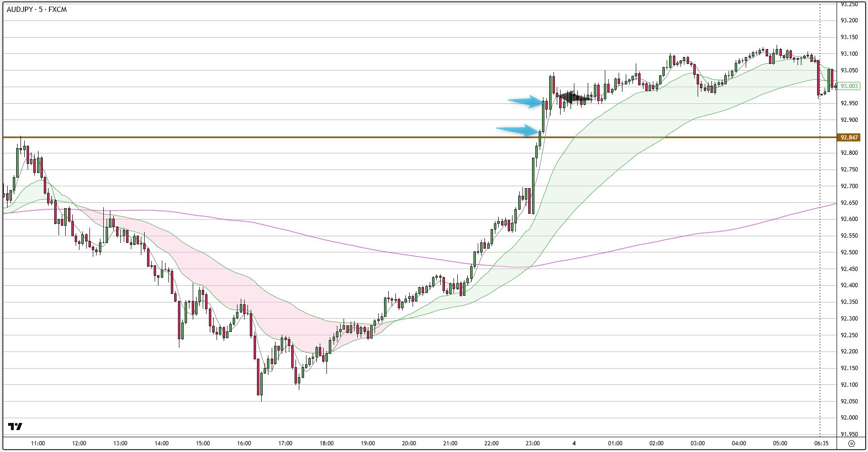Click the 92.250 price scale label
This screenshot has width=868, height=452.
849,335
